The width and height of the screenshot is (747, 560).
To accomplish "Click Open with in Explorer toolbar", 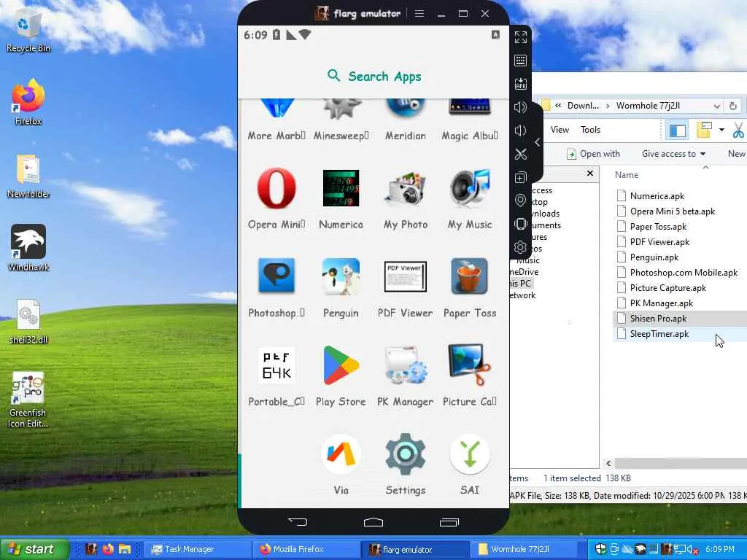I will [593, 154].
